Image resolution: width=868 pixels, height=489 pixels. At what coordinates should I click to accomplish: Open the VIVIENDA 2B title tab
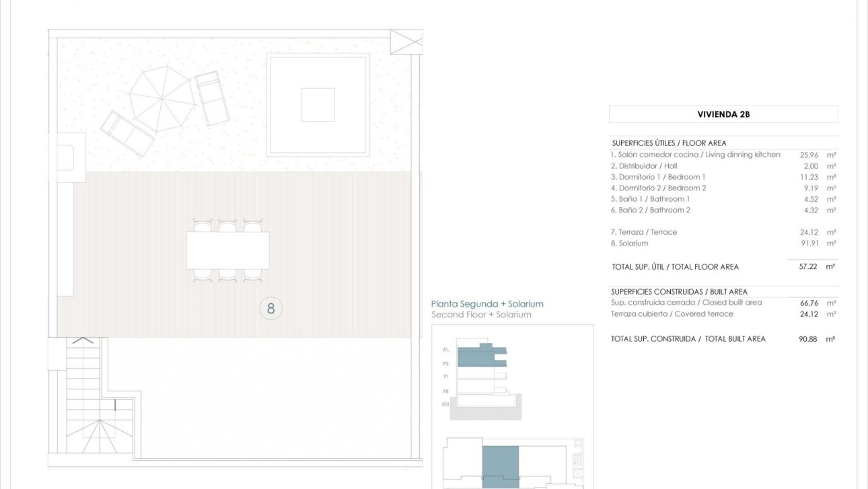click(723, 114)
